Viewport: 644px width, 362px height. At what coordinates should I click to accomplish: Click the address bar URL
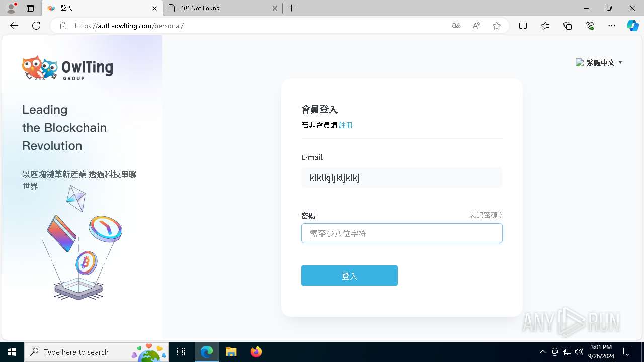[129, 26]
